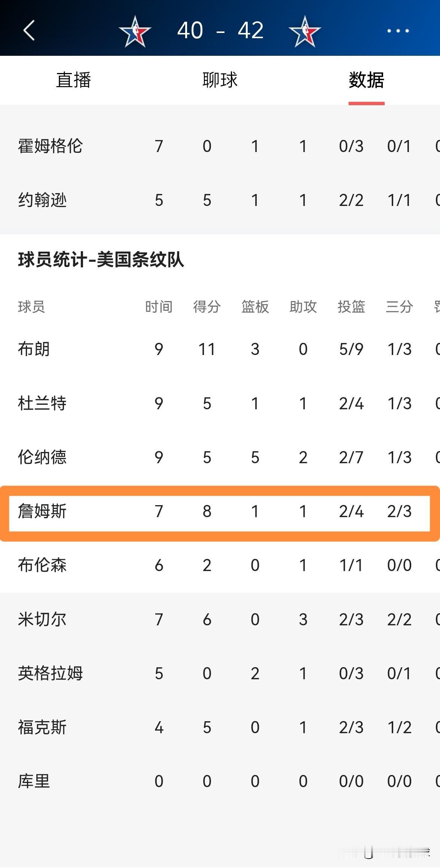Tap the 球员统计-美国条纹队 section title

coord(101,260)
